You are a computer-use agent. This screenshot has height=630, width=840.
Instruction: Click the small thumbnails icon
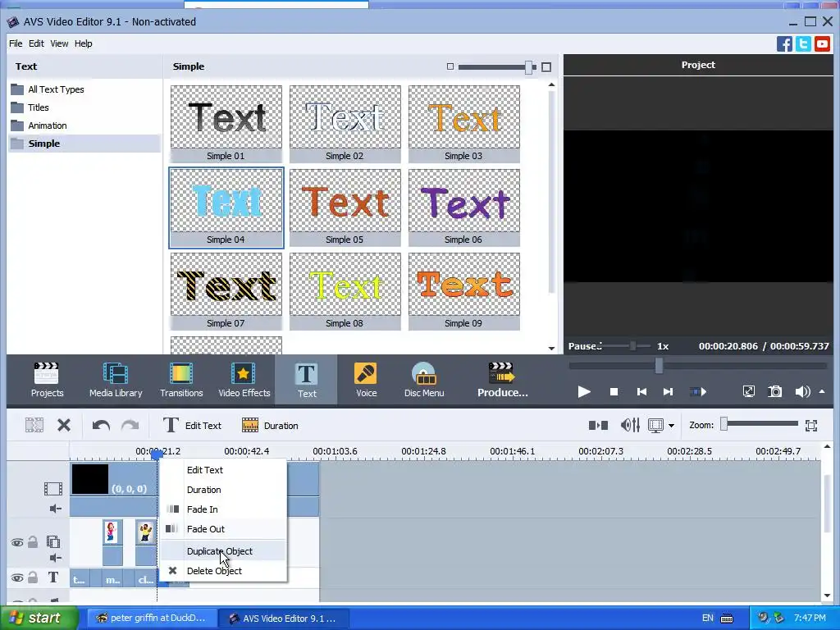[450, 66]
